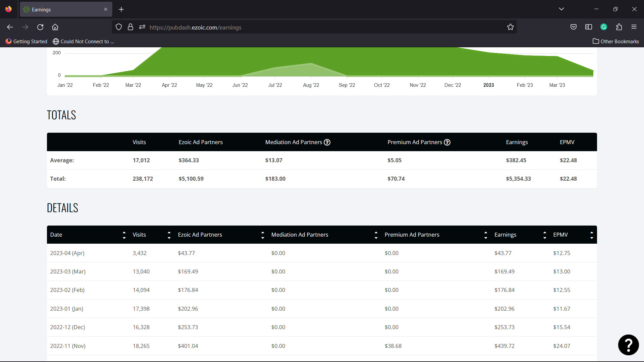Click Premium Ad Partners value $38.68
This screenshot has height=362, width=644.
393,346
